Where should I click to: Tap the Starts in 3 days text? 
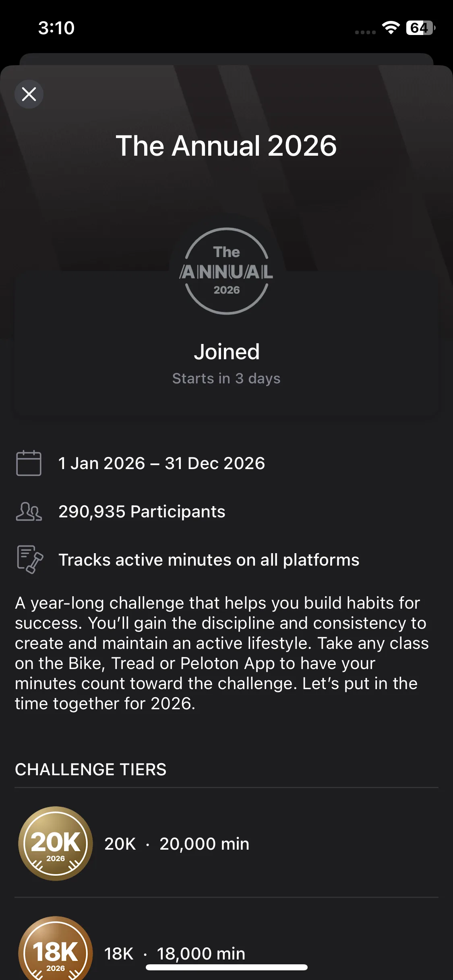coord(226,379)
